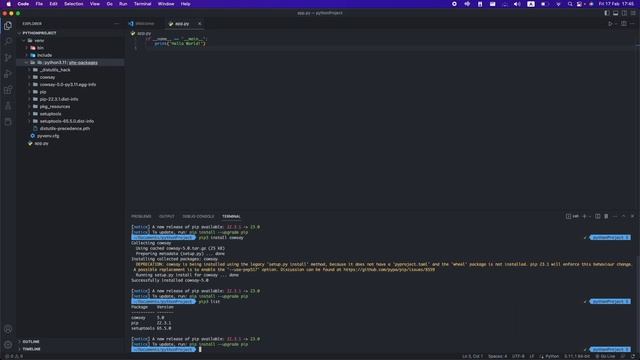The width and height of the screenshot is (640, 360).
Task: Close the app.py editor tab
Action: 200,24
